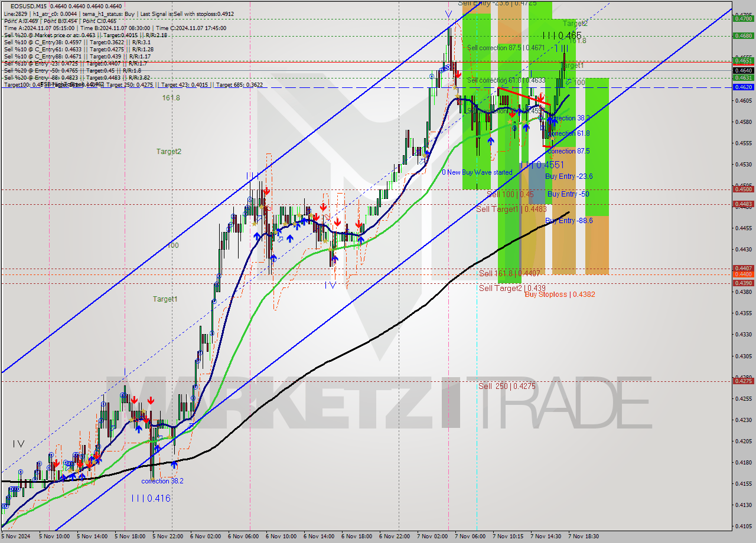Click the 0.4530 price scale value
This screenshot has height=543, width=756.
pos(743,164)
